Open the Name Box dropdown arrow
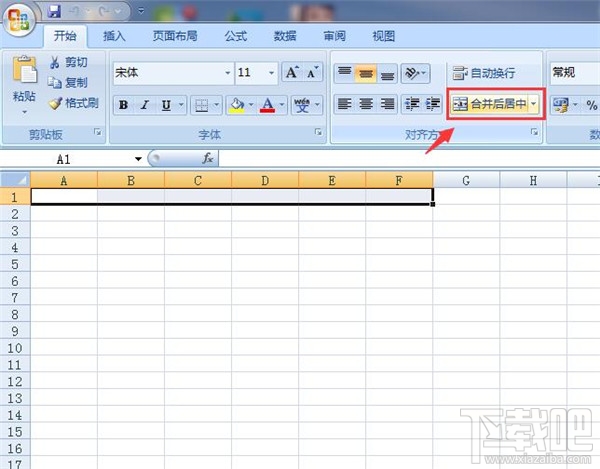Screen dimensions: 600x469 [x=138, y=159]
